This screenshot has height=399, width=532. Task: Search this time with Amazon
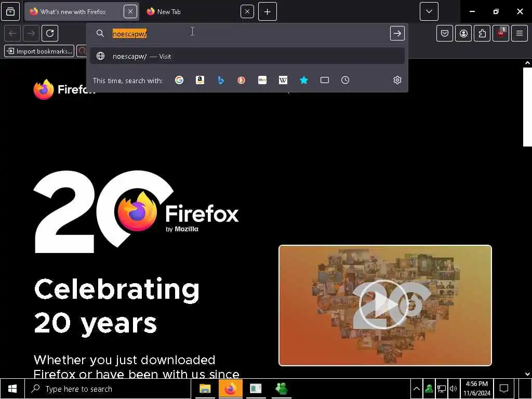coord(200,80)
